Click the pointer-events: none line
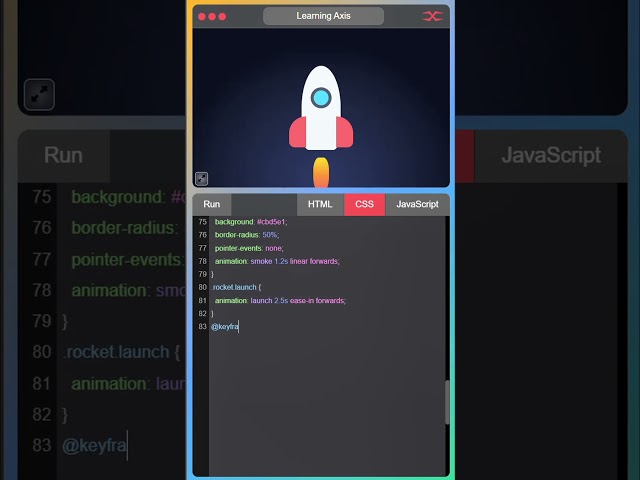The image size is (640, 480). point(249,248)
